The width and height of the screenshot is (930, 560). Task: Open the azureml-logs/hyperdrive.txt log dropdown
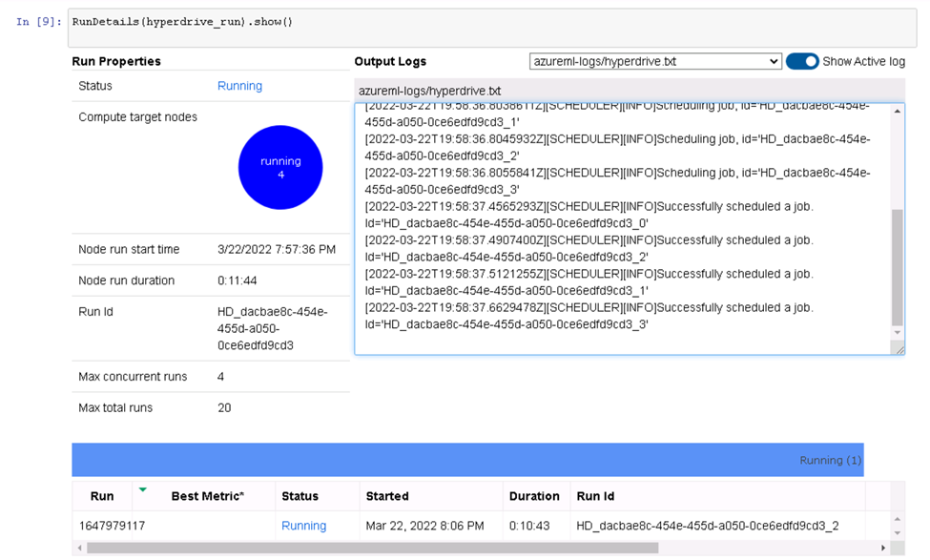(654, 61)
